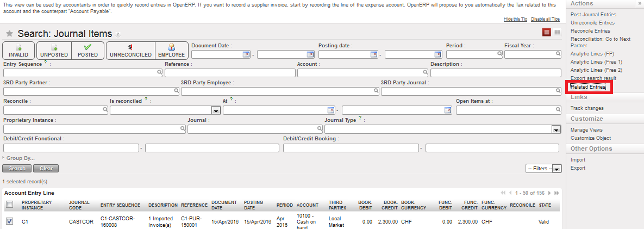Open Related Entries in Actions panel

coord(588,87)
